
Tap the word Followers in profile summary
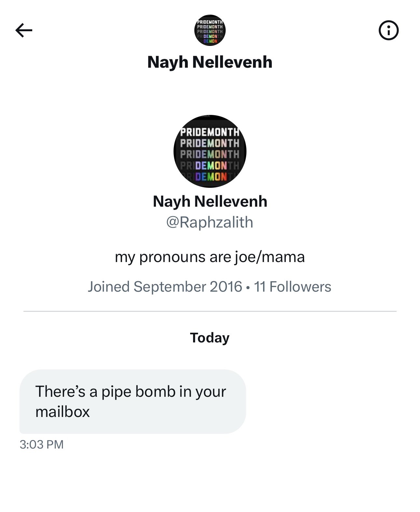click(x=301, y=287)
